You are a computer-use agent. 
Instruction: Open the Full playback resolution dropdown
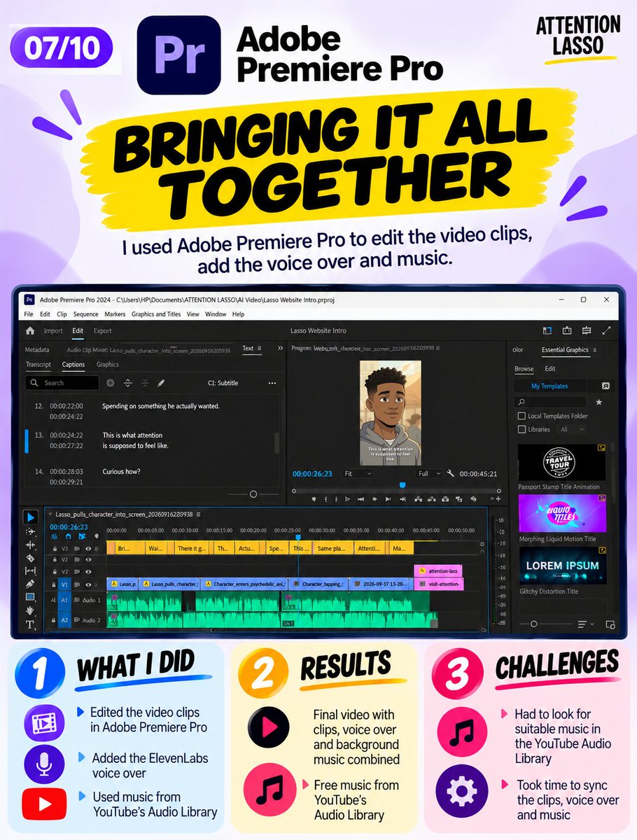429,474
